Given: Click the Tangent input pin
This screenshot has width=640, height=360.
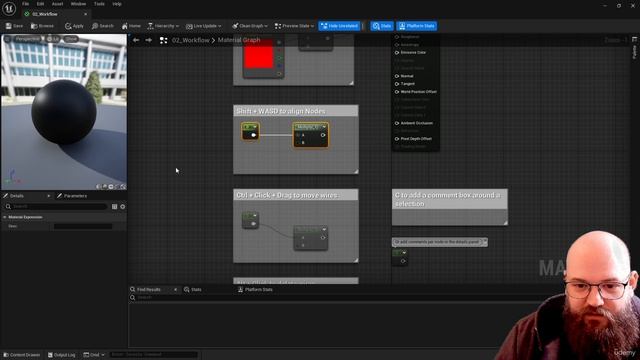Looking at the screenshot, I should 397,84.
